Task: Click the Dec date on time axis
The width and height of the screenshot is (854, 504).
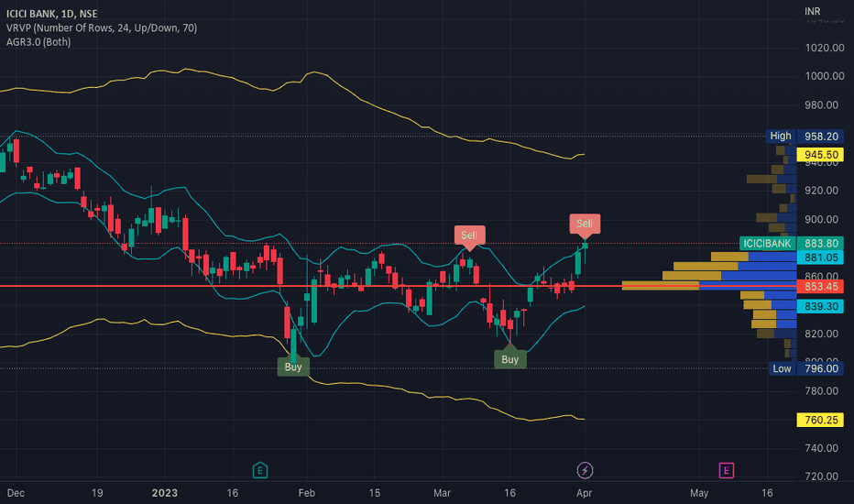Action: tap(16, 493)
